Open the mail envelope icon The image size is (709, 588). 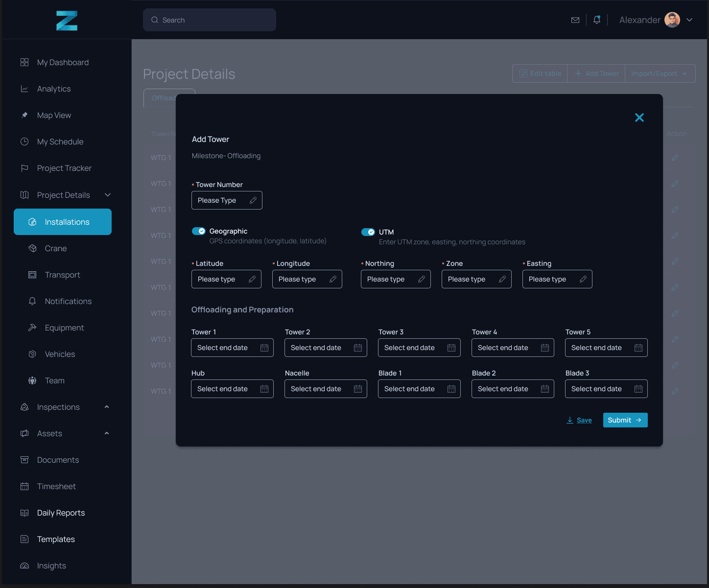[575, 20]
